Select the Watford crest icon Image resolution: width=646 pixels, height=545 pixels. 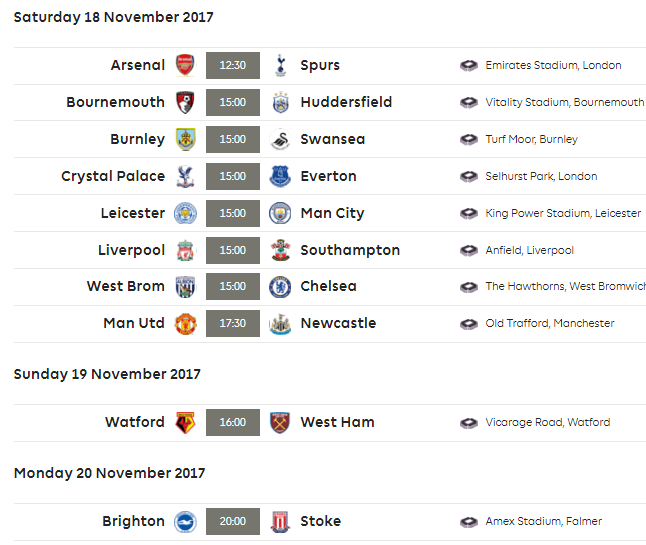click(x=185, y=422)
